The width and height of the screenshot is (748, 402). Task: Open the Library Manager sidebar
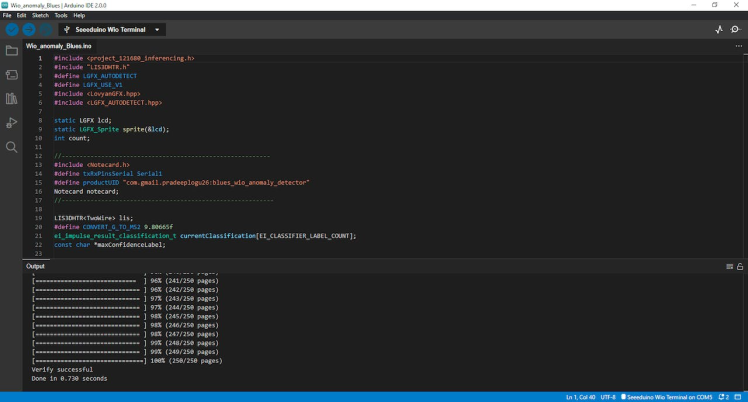point(12,99)
